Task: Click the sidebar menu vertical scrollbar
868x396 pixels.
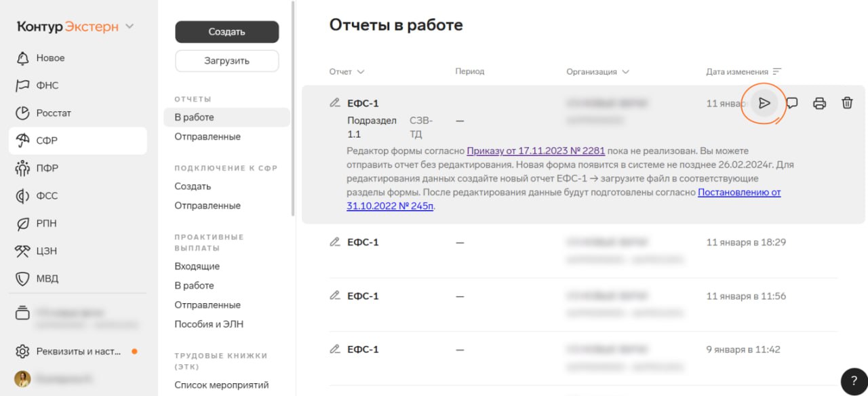Action: (293, 108)
